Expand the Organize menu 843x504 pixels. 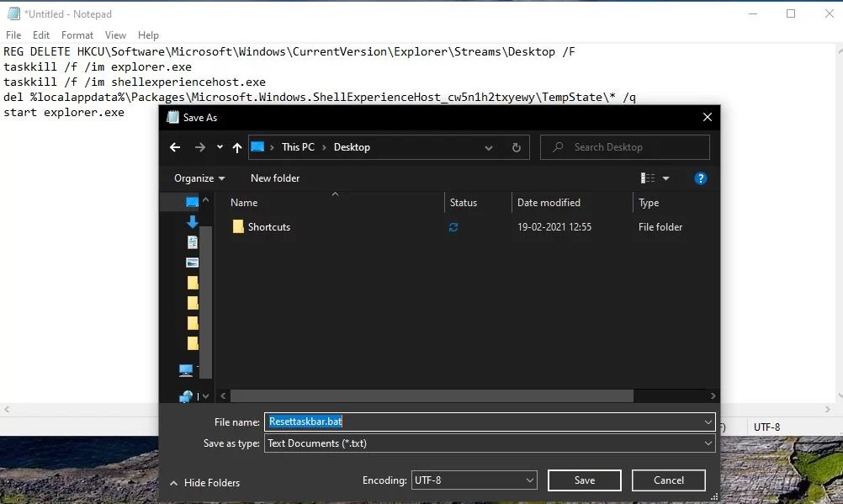(x=199, y=178)
